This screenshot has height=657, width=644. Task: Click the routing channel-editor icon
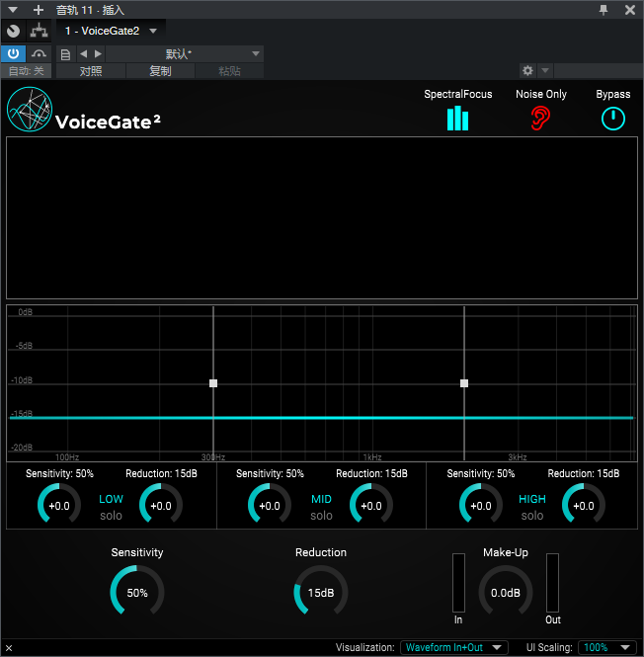click(x=39, y=31)
